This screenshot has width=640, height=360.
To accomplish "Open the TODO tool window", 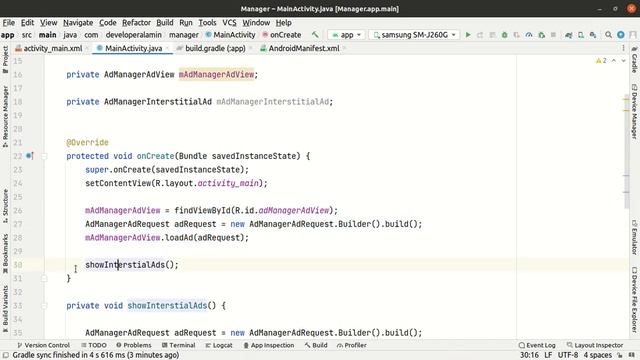I will click(x=94, y=345).
